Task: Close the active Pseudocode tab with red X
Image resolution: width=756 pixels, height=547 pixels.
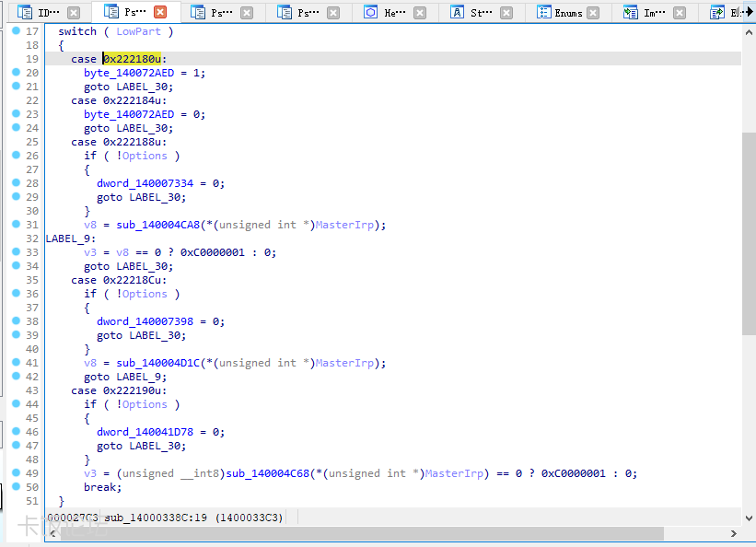Action: 160,13
